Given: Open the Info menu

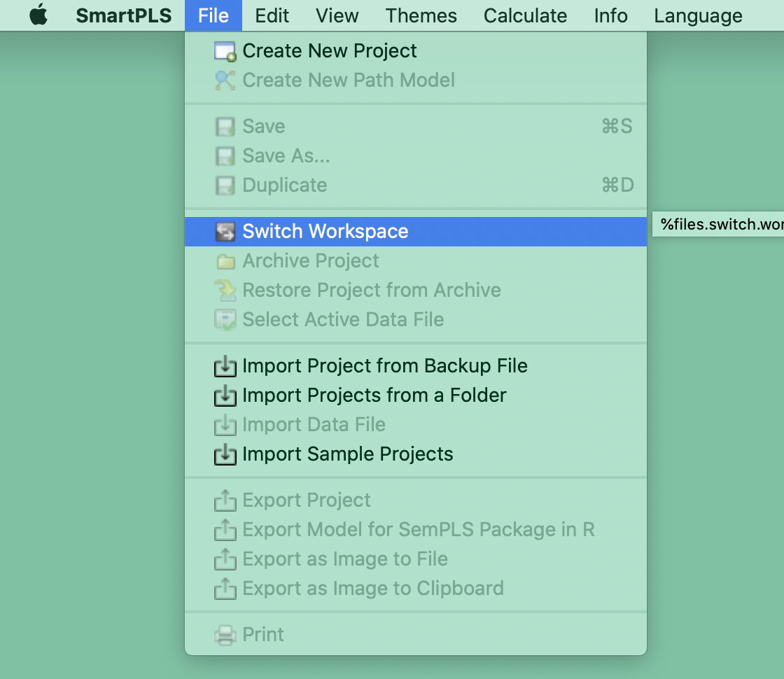Looking at the screenshot, I should coord(610,15).
